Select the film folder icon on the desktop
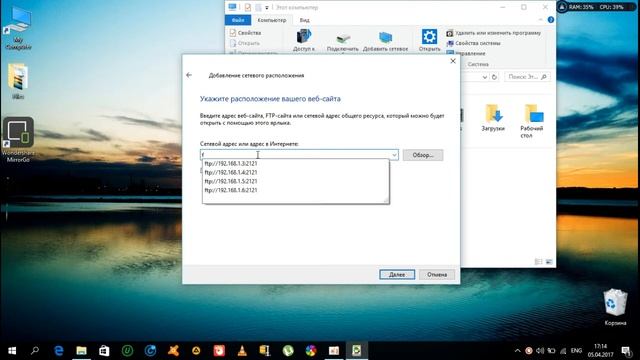Screen dimensions: 640x360 pos(18,81)
